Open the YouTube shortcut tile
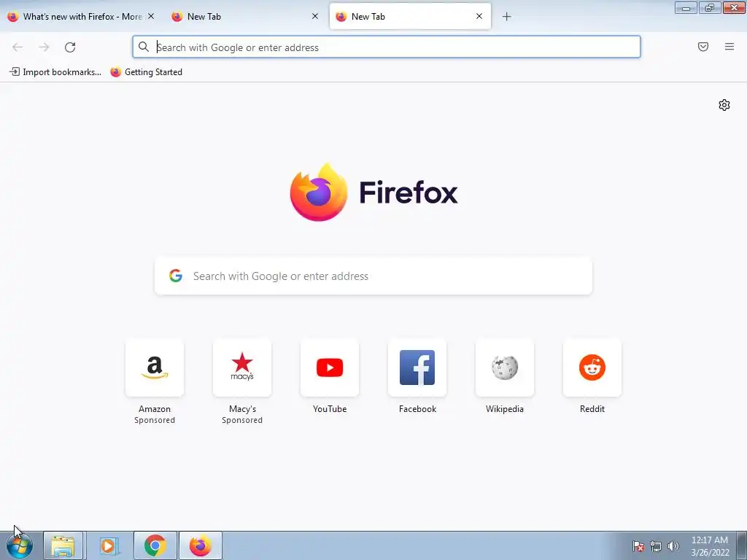The height and width of the screenshot is (560, 747). [330, 367]
